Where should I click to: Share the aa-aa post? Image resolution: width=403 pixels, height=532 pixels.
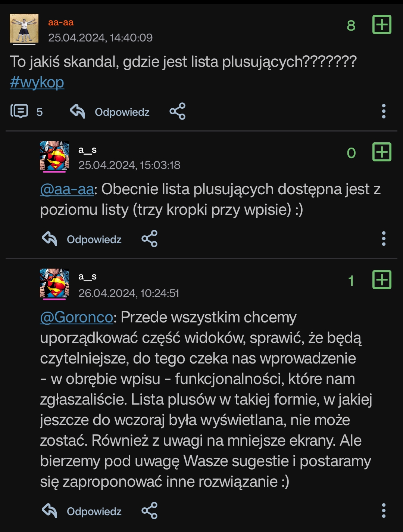tap(178, 111)
